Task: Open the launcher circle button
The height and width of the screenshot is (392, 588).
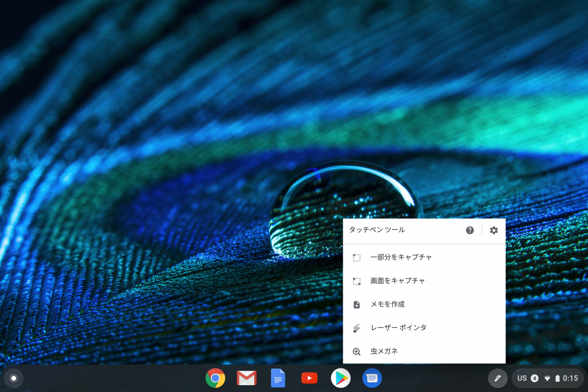Action: [14, 378]
